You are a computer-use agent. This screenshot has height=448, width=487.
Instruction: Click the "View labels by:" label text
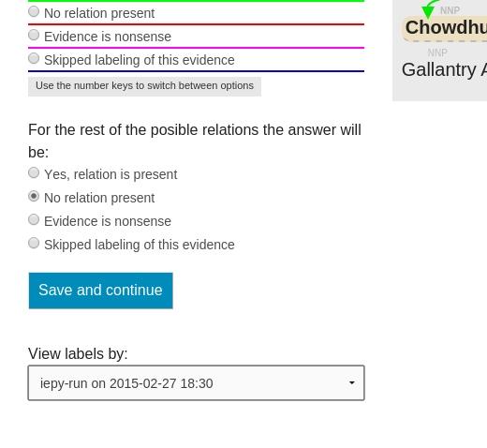coord(78,353)
